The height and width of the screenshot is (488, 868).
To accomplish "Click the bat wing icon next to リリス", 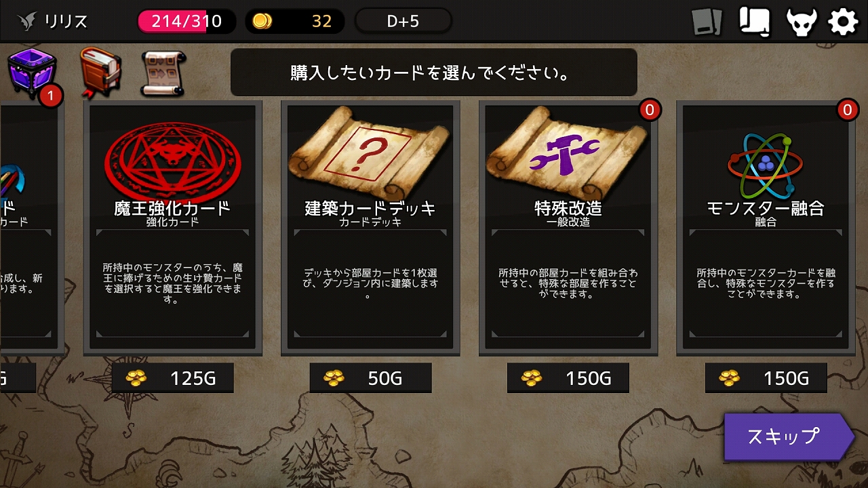I will [27, 22].
